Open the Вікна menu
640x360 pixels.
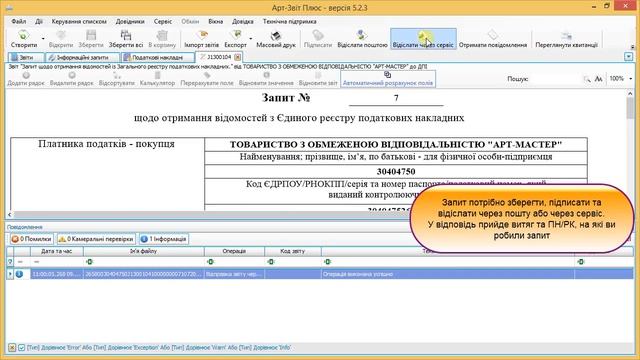point(216,21)
